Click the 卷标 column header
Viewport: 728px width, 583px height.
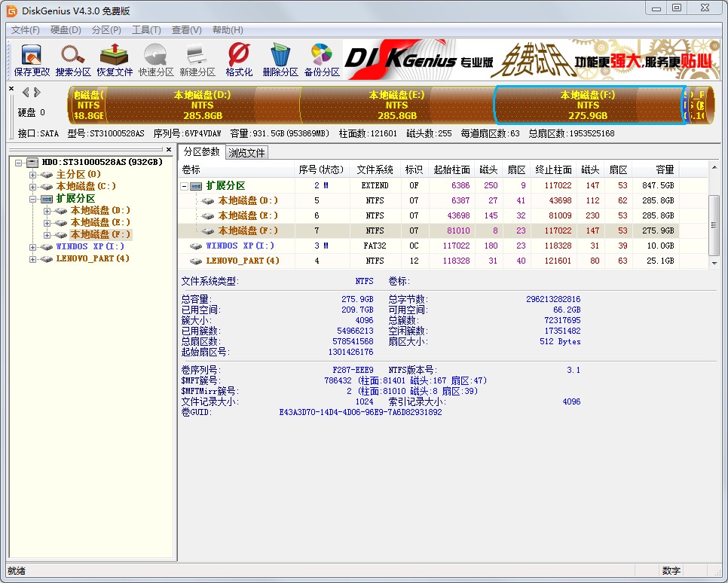237,170
